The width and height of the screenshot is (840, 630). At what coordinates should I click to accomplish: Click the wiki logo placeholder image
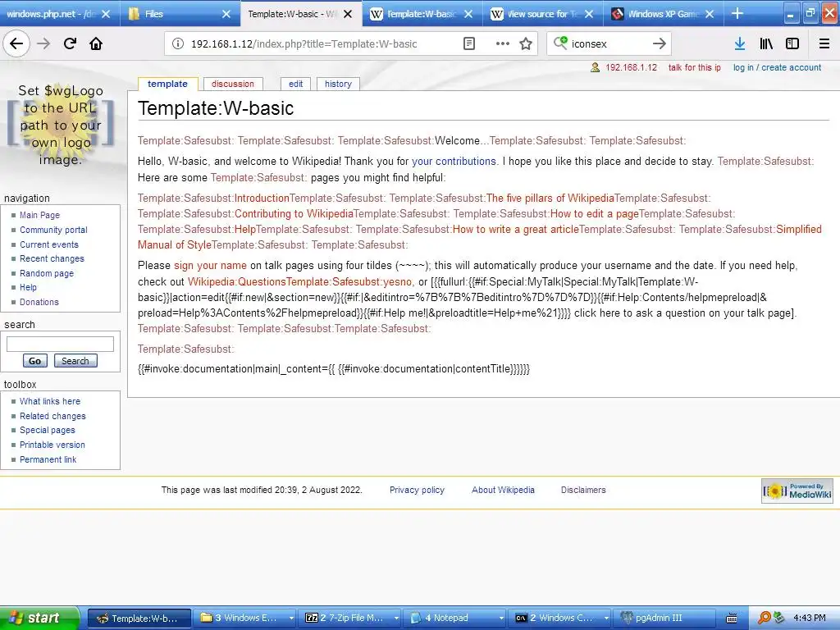61,125
